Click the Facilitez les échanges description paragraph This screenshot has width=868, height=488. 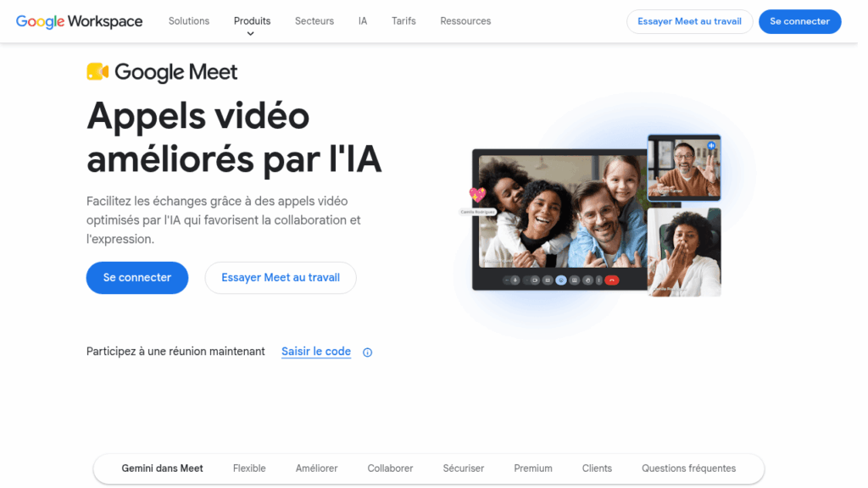pos(224,220)
